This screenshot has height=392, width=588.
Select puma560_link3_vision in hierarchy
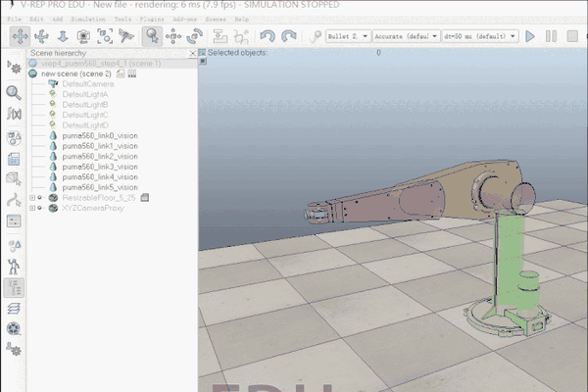(x=99, y=167)
